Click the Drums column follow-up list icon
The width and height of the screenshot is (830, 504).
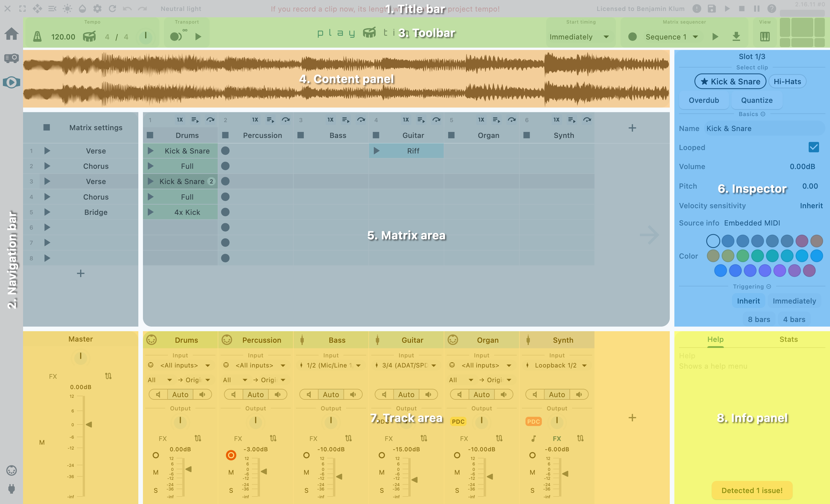[195, 120]
